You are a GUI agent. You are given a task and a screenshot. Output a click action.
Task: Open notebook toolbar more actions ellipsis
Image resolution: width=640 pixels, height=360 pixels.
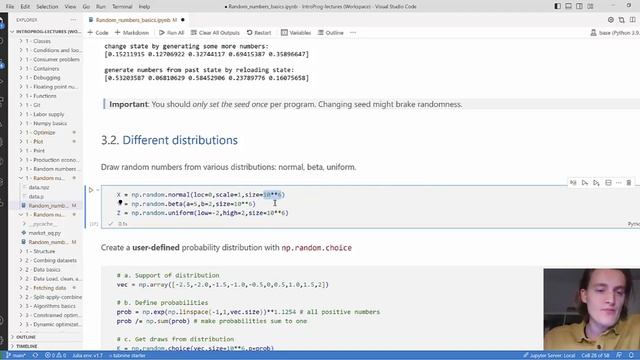pyautogui.click(x=353, y=33)
